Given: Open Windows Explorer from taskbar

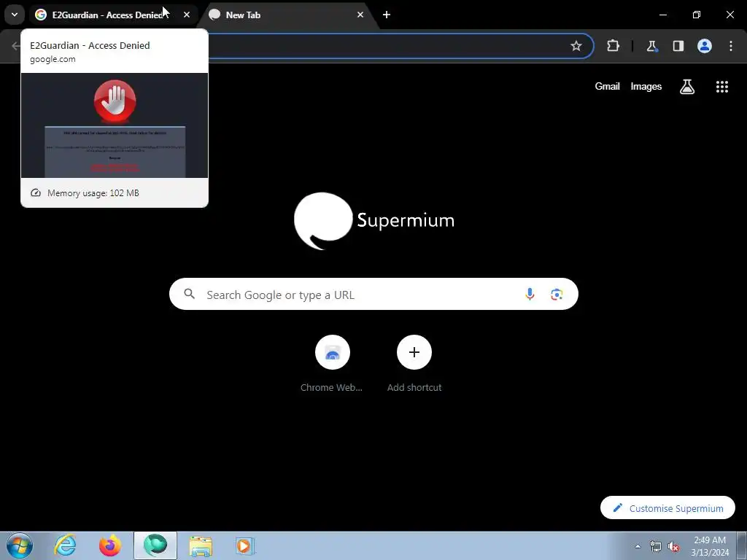Looking at the screenshot, I should (201, 546).
